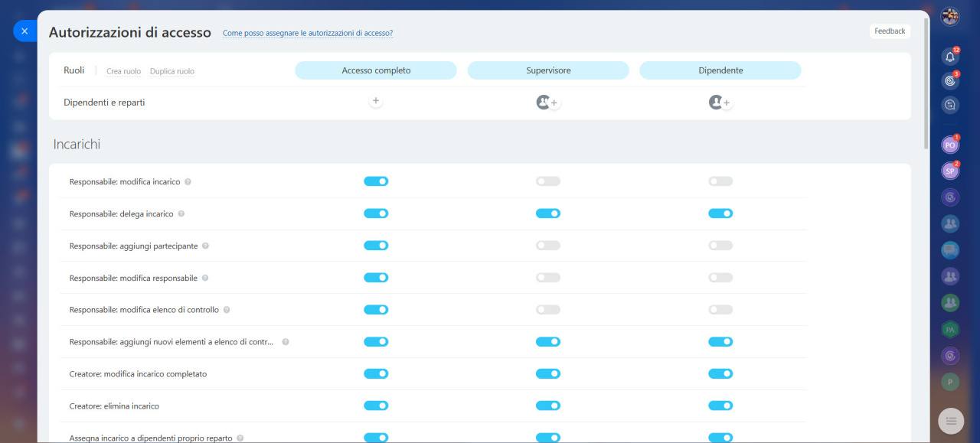Open the bottom round menu button
The width and height of the screenshot is (980, 443).
(951, 421)
